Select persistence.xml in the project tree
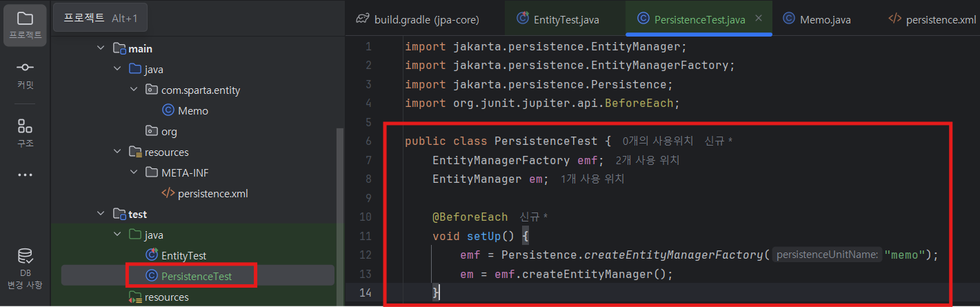 coord(213,193)
